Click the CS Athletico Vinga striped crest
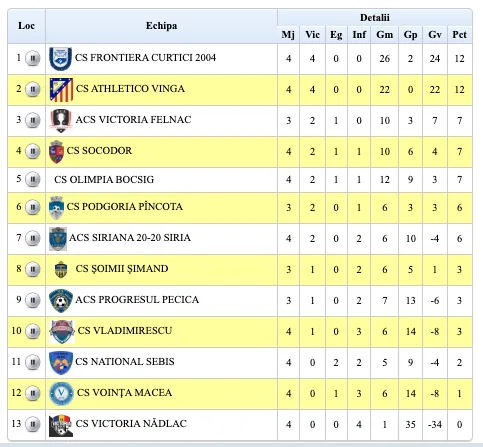Image resolution: width=483 pixels, height=447 pixels. coord(61,90)
